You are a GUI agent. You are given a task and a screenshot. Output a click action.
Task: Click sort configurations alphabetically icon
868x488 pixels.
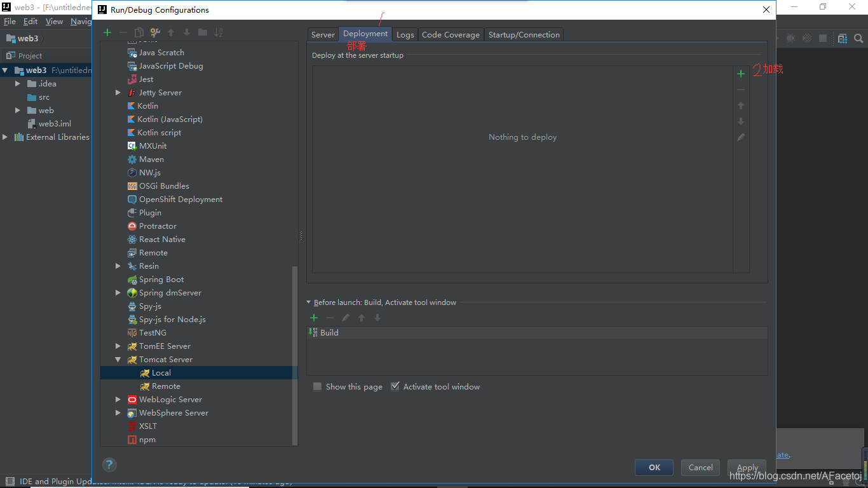click(219, 32)
